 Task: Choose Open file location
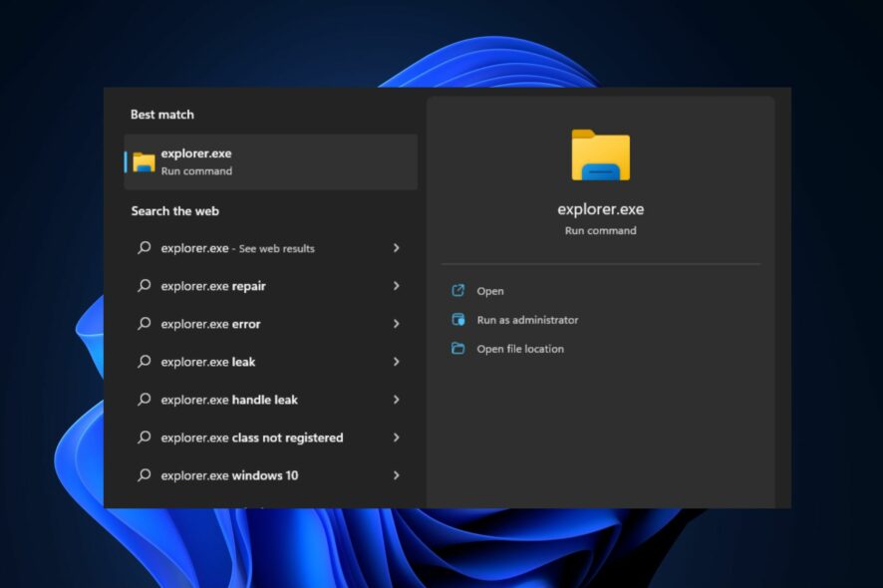(520, 349)
